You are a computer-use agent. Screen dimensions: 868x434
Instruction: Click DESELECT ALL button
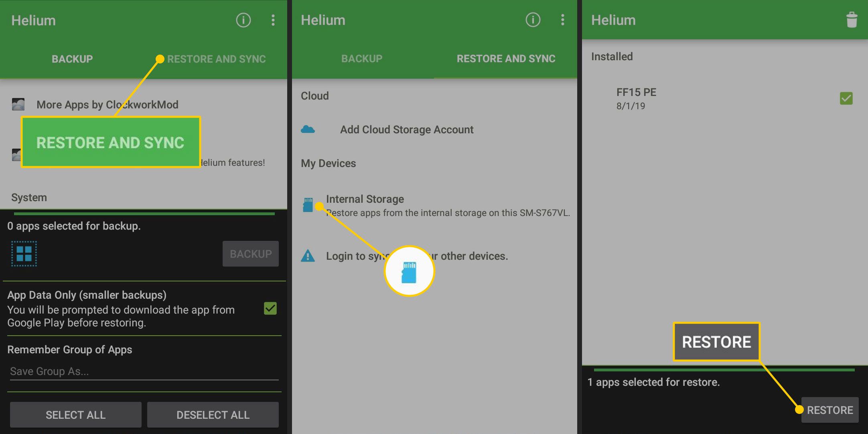213,415
